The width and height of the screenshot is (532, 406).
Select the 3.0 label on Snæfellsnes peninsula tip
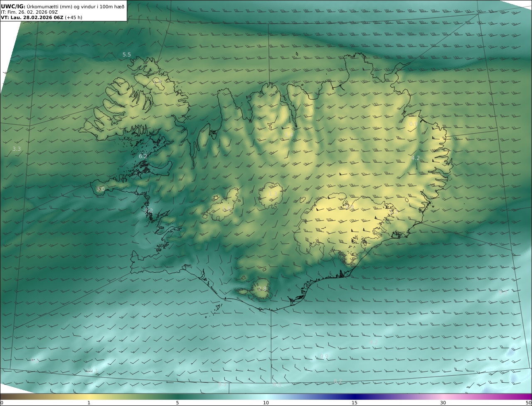[101, 189]
